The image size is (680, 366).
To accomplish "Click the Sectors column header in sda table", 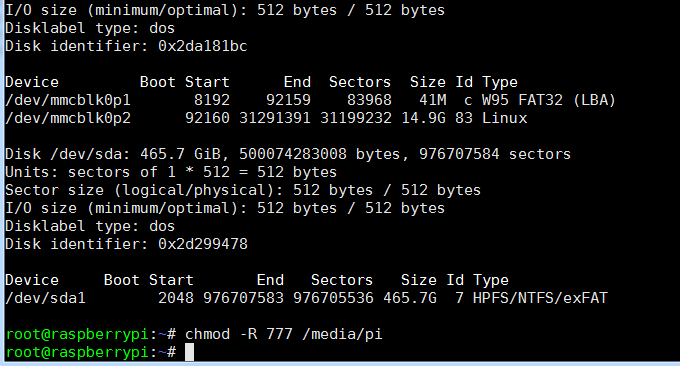I will point(342,280).
